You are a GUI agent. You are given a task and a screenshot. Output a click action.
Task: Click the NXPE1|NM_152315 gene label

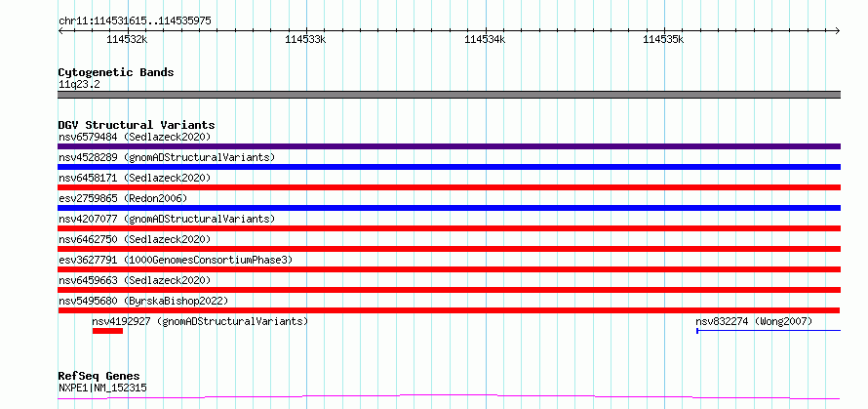coord(102,388)
